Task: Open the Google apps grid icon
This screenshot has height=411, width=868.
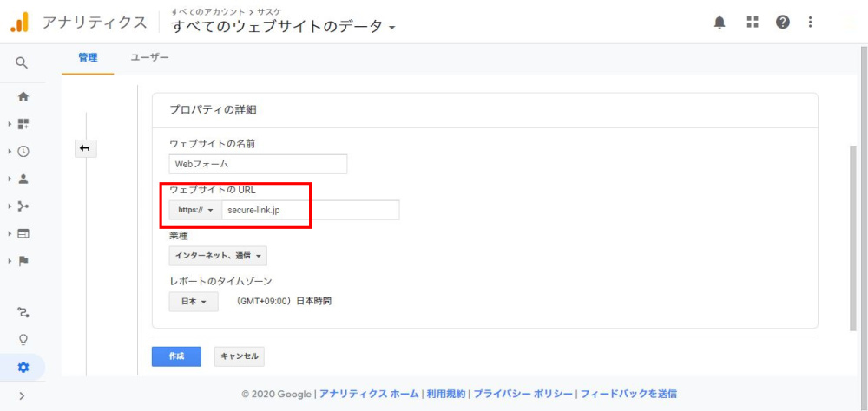Action: click(x=753, y=23)
